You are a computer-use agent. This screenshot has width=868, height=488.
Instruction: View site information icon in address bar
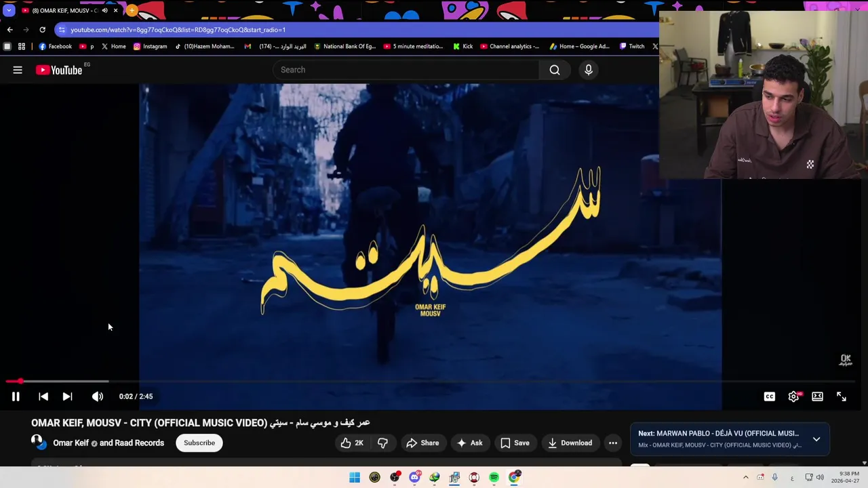click(x=62, y=30)
